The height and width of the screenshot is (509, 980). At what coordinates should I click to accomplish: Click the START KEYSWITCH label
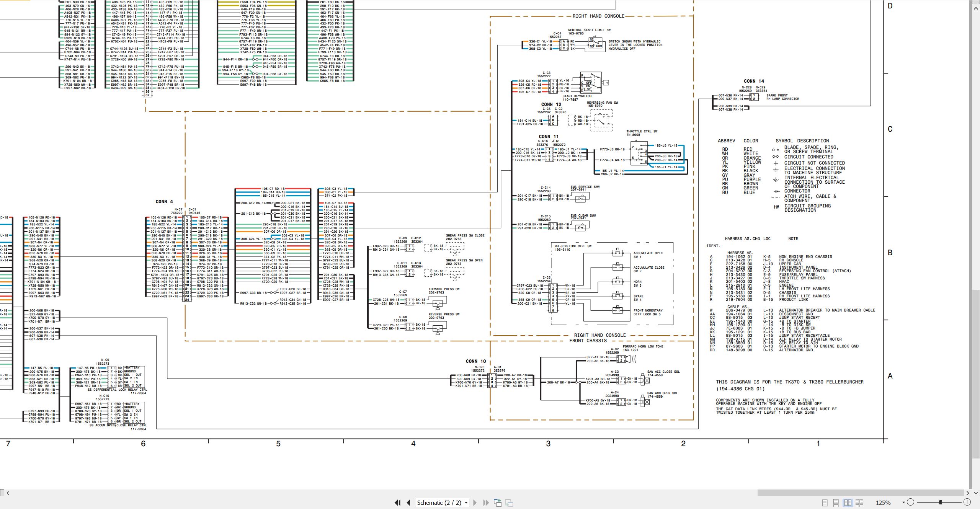(x=577, y=96)
